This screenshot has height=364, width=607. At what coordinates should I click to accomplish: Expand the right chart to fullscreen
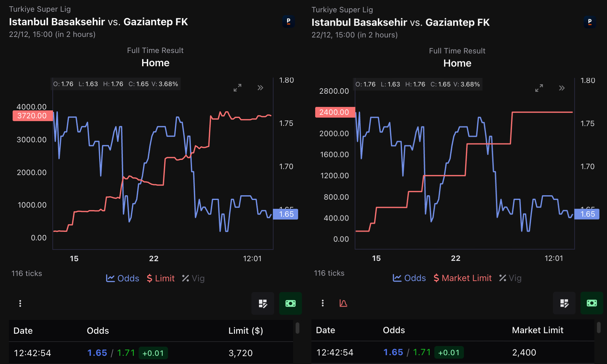[539, 88]
